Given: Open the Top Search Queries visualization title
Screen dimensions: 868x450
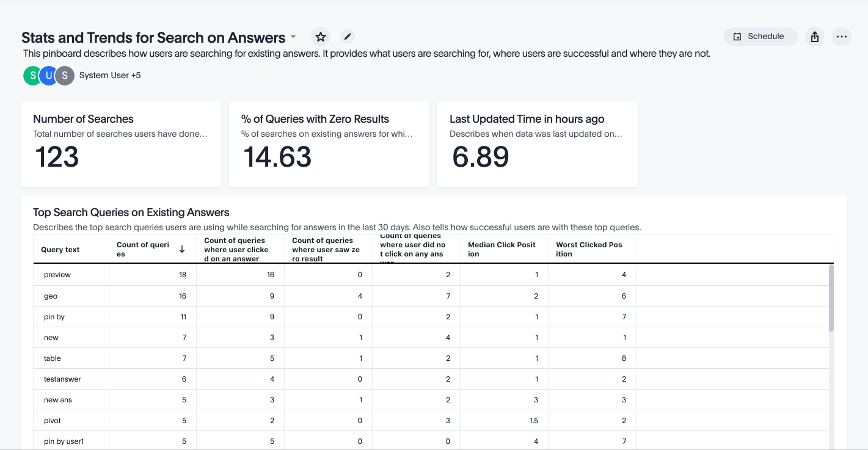Looking at the screenshot, I should 131,212.
